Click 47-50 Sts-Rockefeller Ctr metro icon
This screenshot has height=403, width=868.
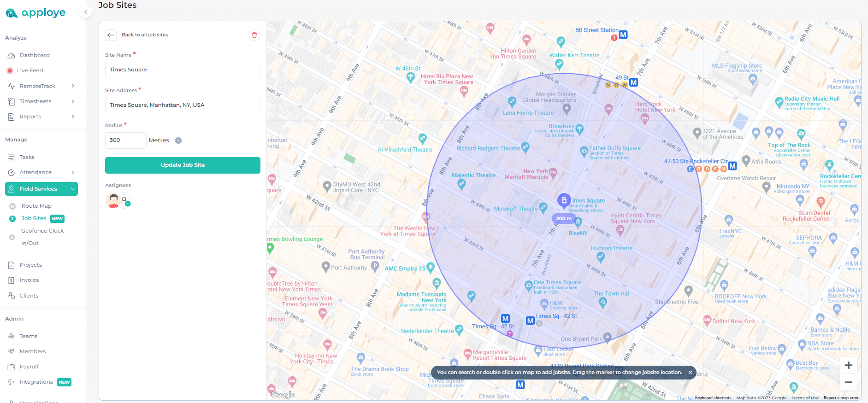(x=732, y=166)
